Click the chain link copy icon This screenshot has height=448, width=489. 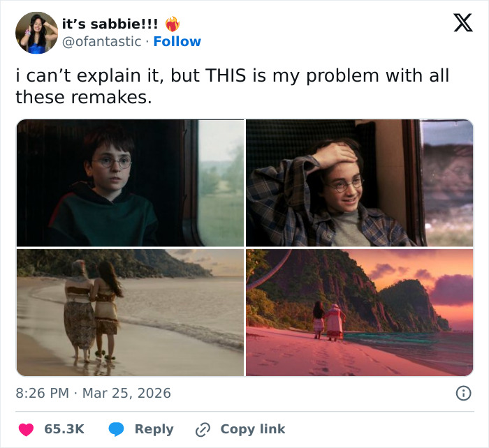(x=205, y=429)
